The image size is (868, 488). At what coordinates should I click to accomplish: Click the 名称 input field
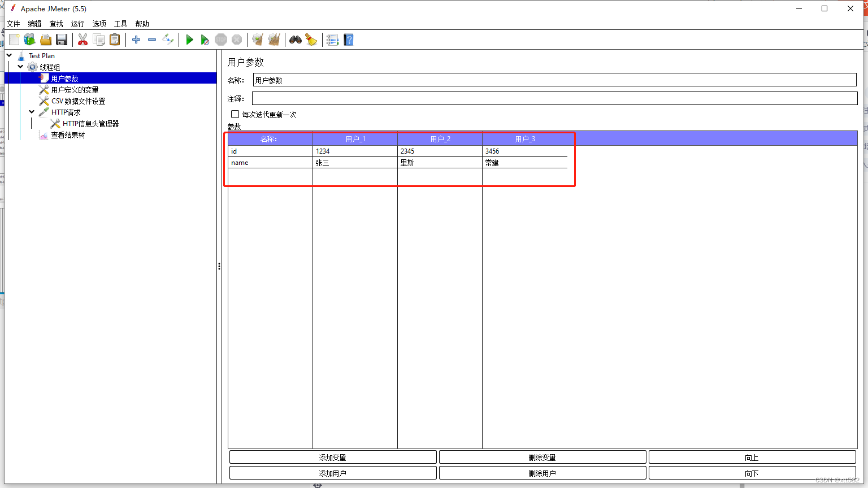point(555,80)
